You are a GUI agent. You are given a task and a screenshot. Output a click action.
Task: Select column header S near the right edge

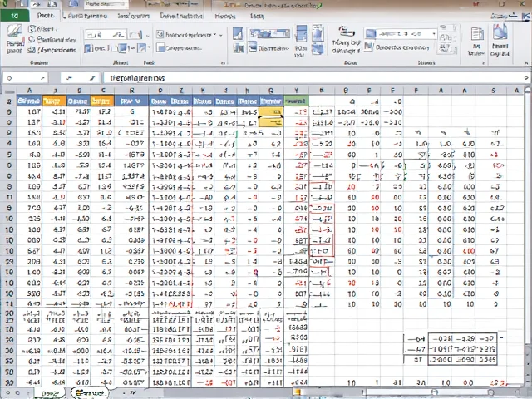(494, 91)
